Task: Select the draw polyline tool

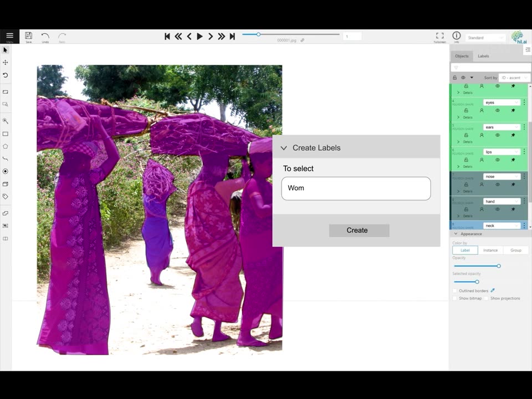Action: [x=5, y=159]
